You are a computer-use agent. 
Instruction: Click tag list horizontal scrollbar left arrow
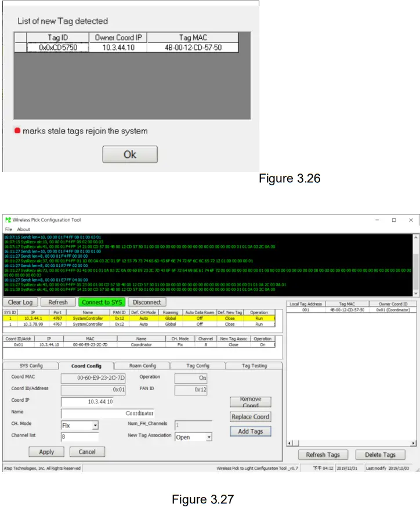(x=290, y=443)
